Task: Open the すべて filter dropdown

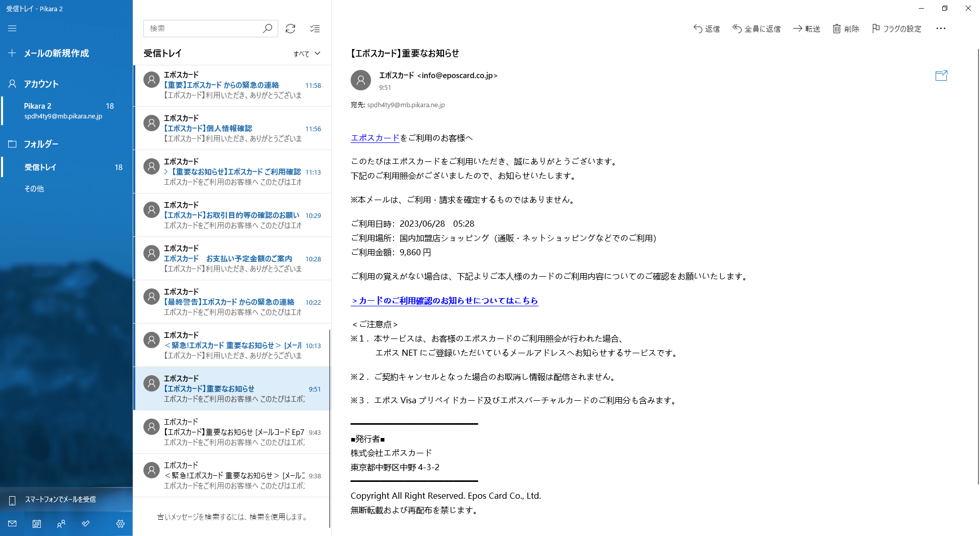Action: (307, 54)
